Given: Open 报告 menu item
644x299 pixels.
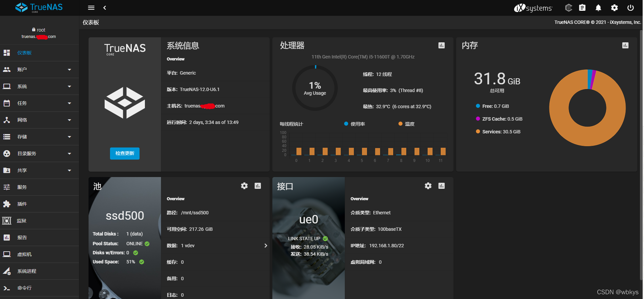Looking at the screenshot, I should 40,238.
